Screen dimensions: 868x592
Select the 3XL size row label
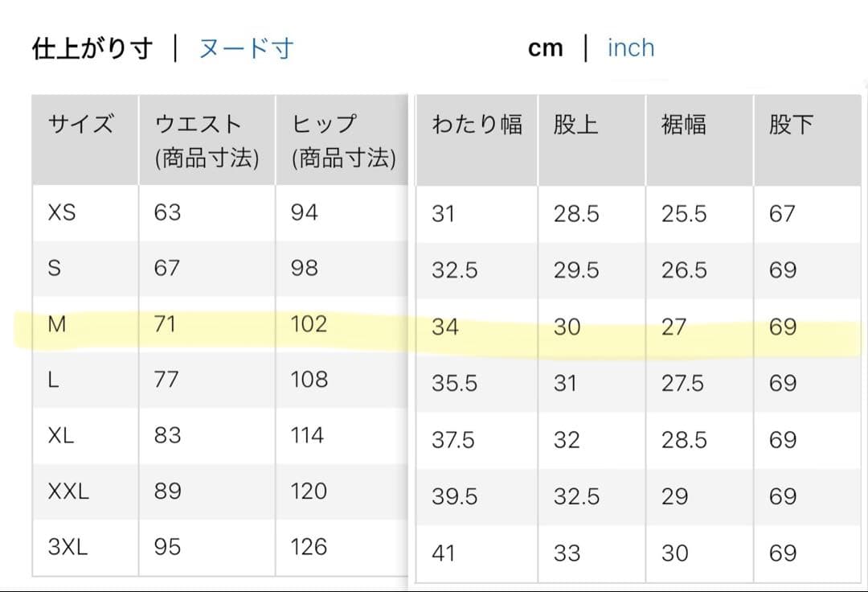68,547
